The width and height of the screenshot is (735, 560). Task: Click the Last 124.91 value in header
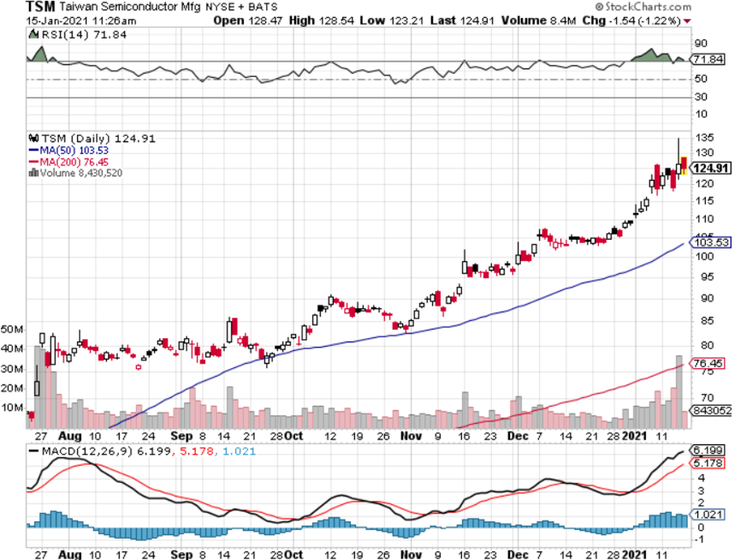point(462,21)
